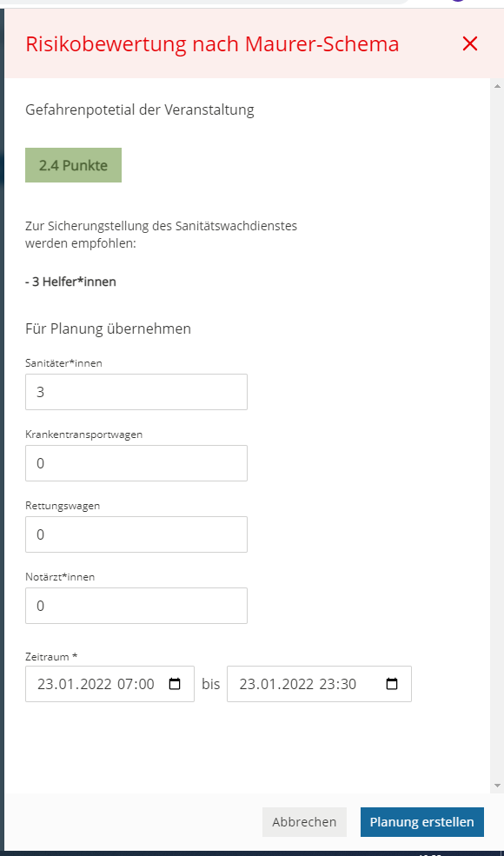Click the '3 Helfer*innen' recommendation text

tap(70, 282)
